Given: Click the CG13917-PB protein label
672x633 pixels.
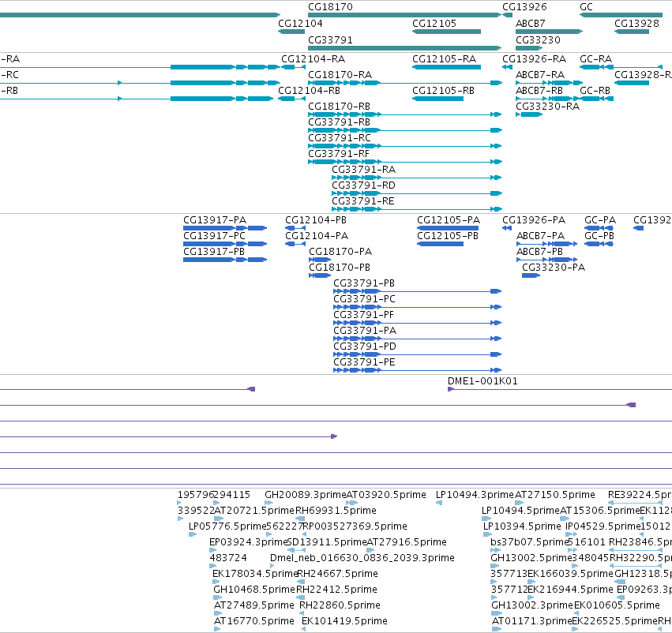Looking at the screenshot, I should 214,252.
